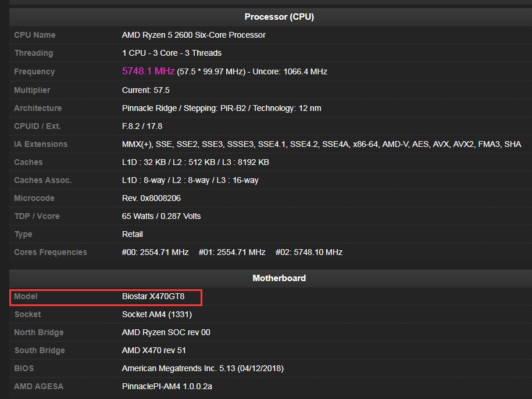Click the AGESA value PinnaclePI-AM4 1.0.0.2a
Image resolution: width=532 pixels, height=399 pixels.
[x=167, y=386]
